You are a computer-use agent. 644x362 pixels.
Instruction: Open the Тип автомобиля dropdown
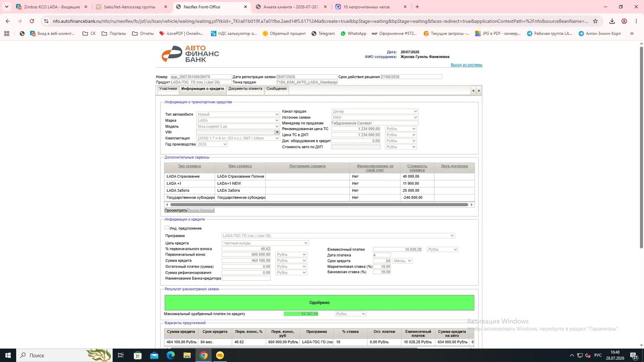click(238, 114)
